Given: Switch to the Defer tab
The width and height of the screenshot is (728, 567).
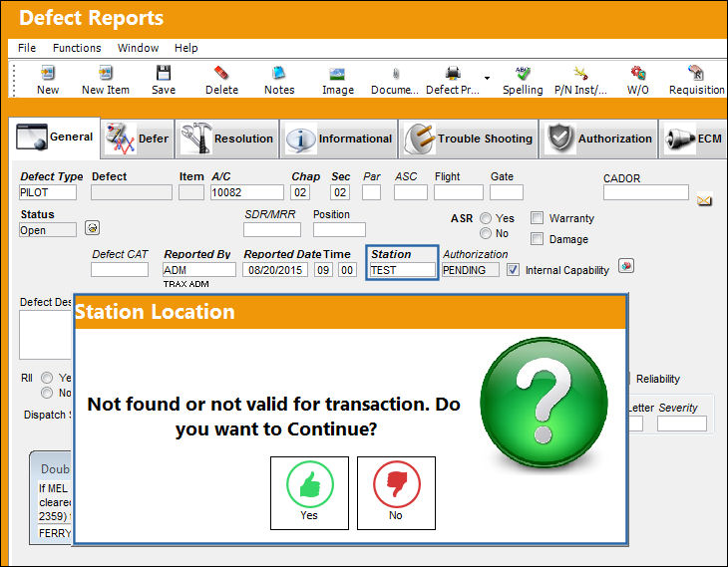Looking at the screenshot, I should (138, 139).
